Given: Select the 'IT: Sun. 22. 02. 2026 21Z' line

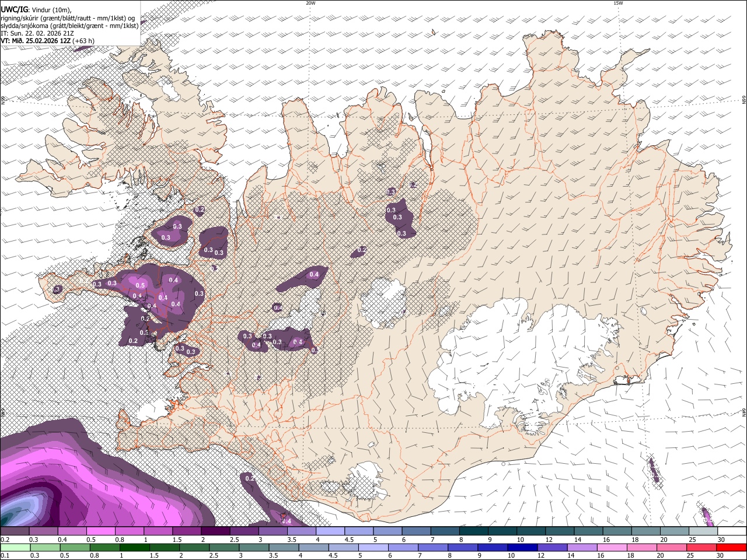Looking at the screenshot, I should tap(37, 33).
